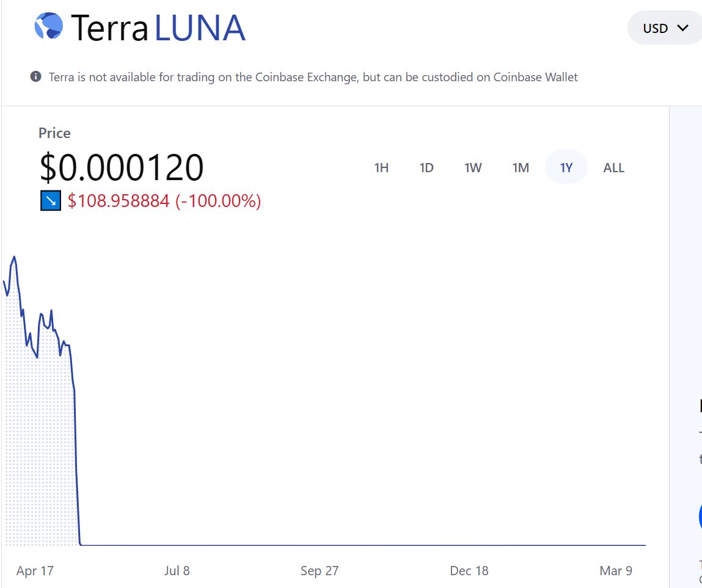Click the Sep 27 date axis marker
The height and width of the screenshot is (588, 702).
tap(320, 571)
